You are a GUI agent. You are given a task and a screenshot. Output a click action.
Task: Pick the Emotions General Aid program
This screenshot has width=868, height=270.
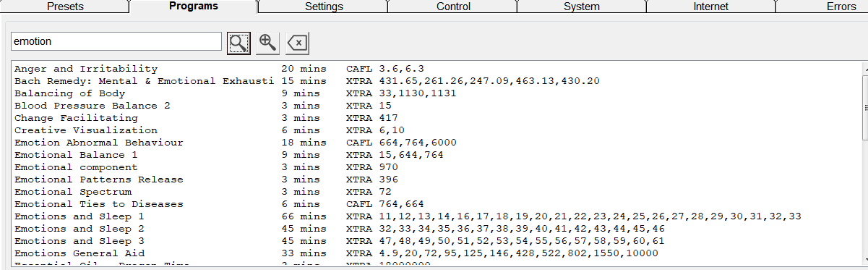coord(437,253)
